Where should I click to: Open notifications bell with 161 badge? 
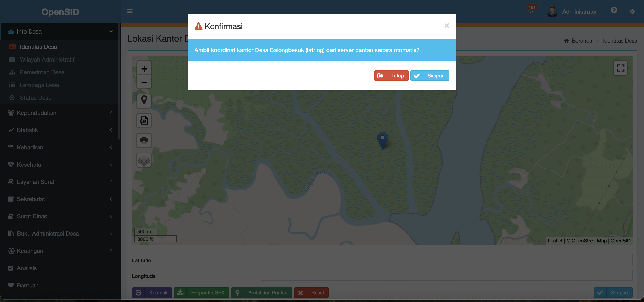pos(530,11)
